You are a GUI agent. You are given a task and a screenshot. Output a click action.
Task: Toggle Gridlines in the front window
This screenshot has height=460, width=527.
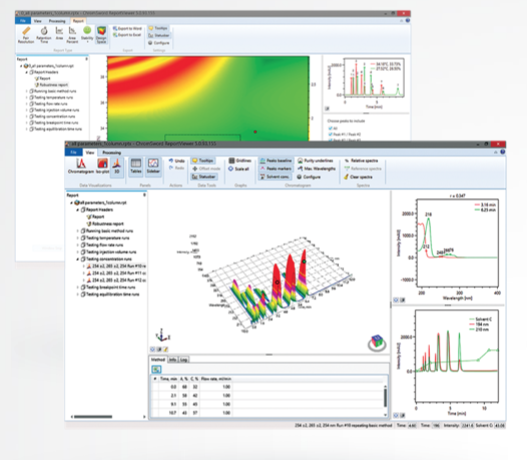[240, 161]
